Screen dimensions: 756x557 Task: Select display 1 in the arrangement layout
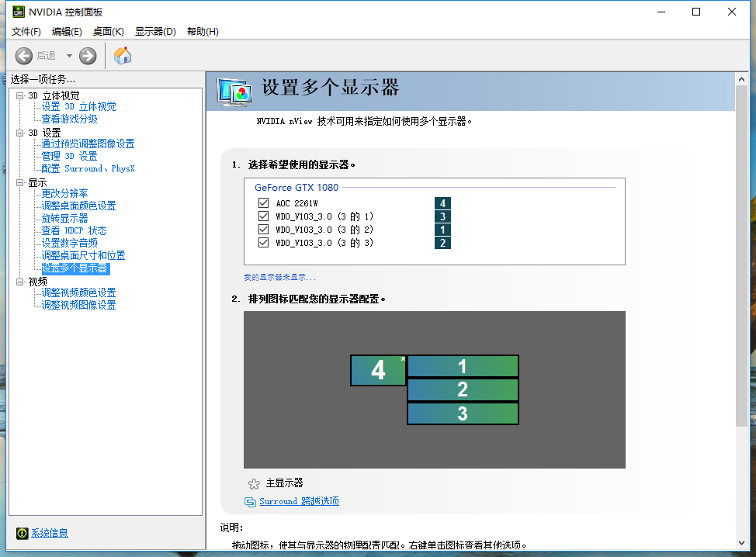click(463, 367)
